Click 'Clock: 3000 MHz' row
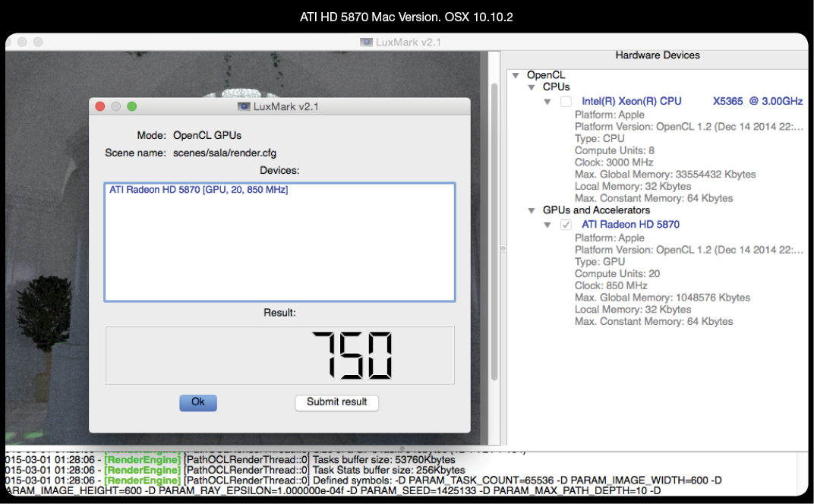814x504 pixels. (614, 162)
